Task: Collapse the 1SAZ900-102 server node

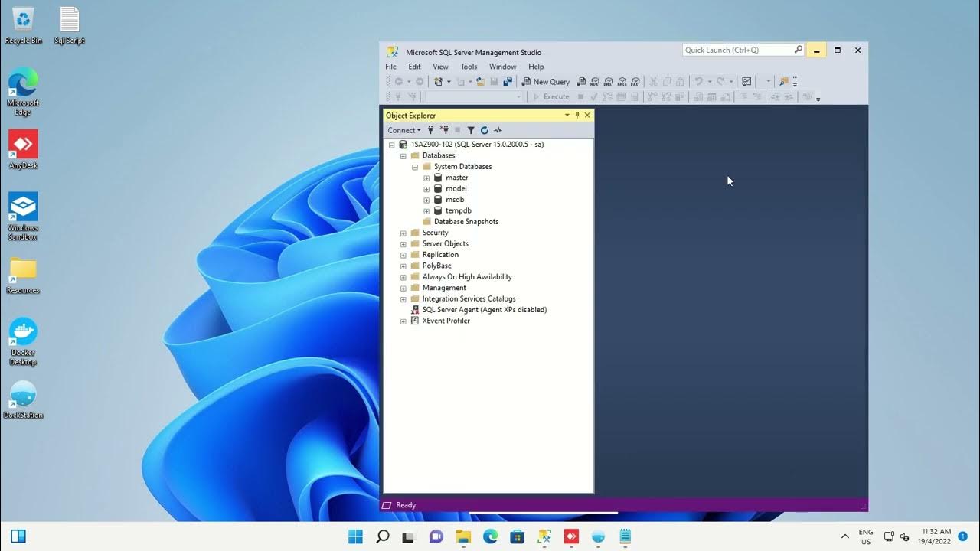Action: [x=392, y=145]
